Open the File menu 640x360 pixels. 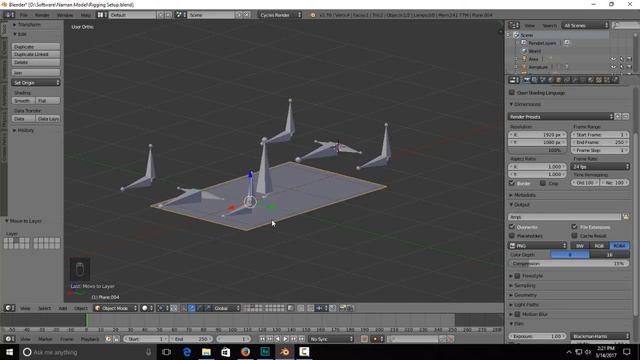(x=24, y=15)
